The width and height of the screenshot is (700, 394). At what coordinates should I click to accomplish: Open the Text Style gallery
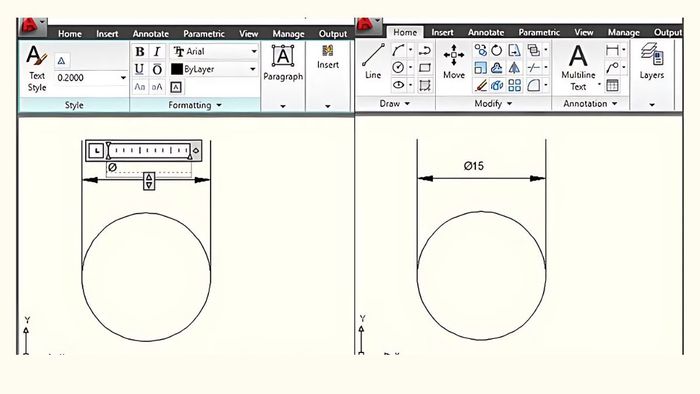37,68
